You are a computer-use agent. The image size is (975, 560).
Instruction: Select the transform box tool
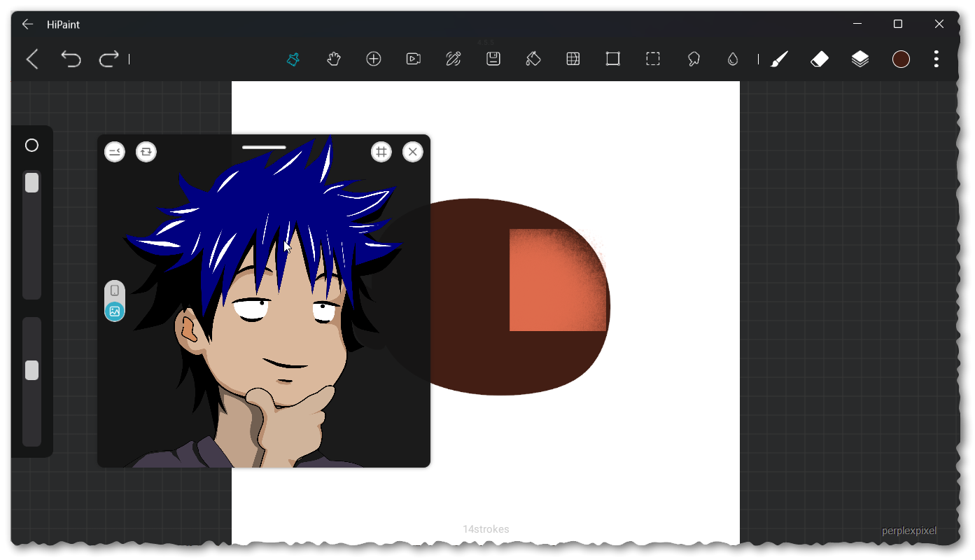click(613, 59)
